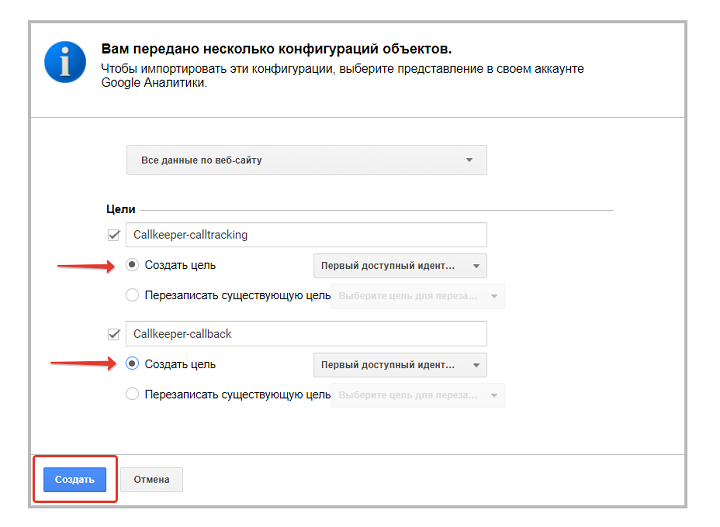
Task: Click the 'Отмена' button
Action: (152, 479)
